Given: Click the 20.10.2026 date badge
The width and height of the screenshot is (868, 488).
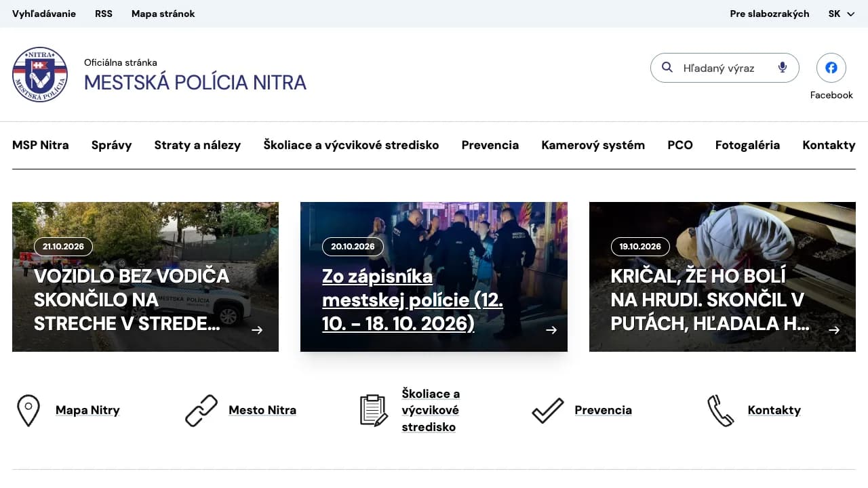Looking at the screenshot, I should tap(353, 247).
